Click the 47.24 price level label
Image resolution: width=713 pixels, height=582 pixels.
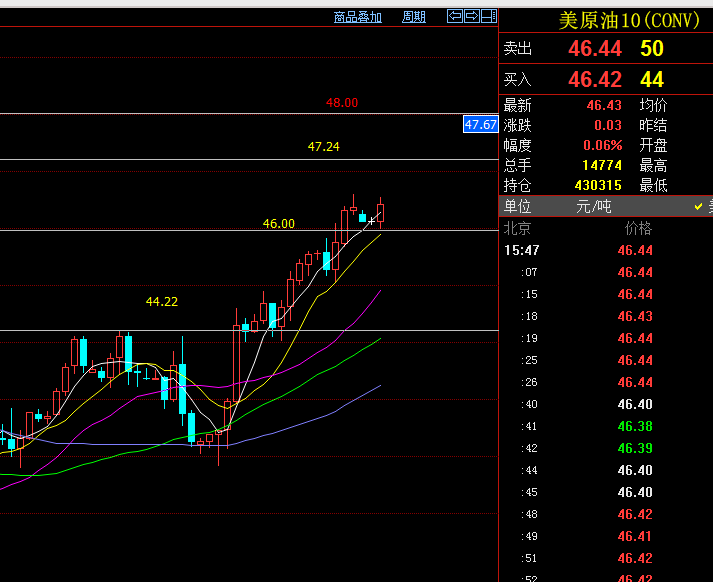323,147
